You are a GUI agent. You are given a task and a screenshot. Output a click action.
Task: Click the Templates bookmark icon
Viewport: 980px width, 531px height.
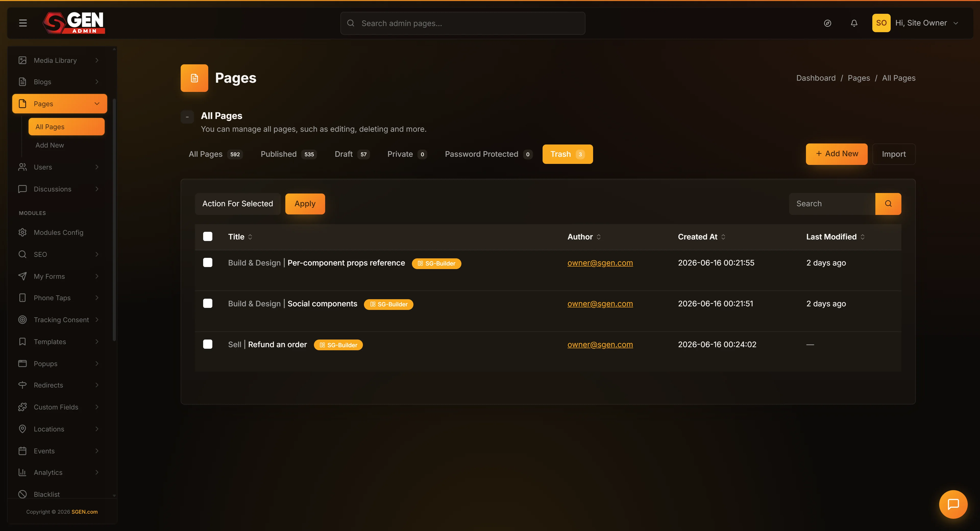[x=22, y=341]
